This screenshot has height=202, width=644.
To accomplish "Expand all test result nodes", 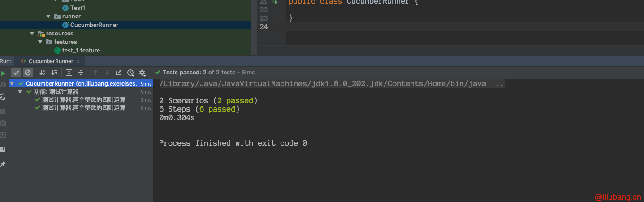I will (x=69, y=73).
